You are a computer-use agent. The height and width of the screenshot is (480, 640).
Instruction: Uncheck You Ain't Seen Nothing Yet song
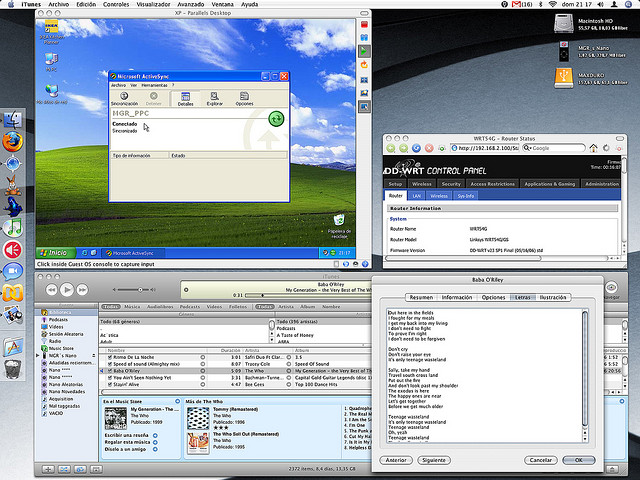coord(109,378)
